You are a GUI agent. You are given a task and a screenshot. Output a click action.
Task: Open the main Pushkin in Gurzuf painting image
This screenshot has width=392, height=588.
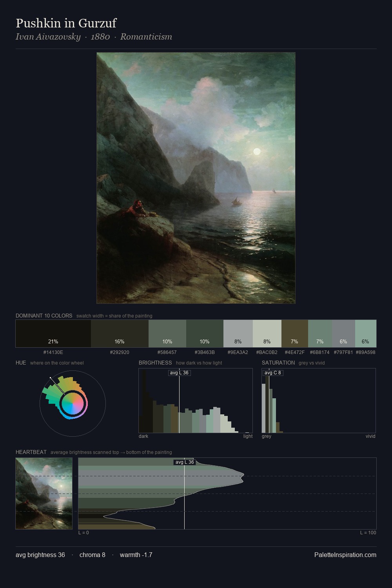[x=196, y=178]
